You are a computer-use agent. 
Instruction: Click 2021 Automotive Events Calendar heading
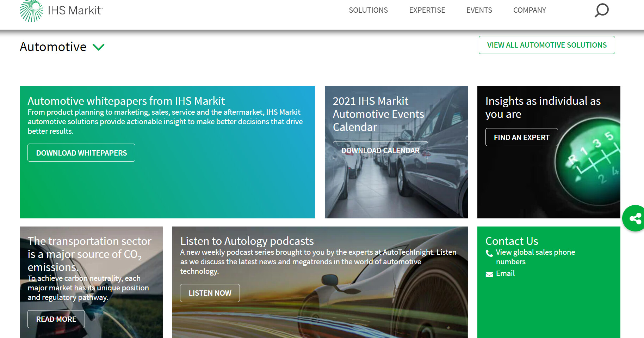378,114
